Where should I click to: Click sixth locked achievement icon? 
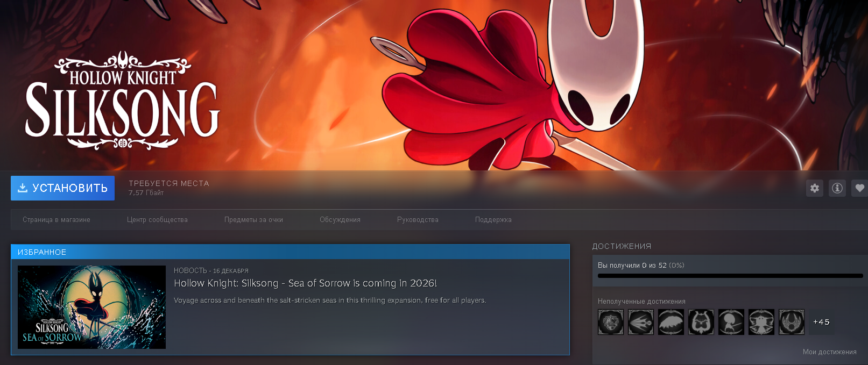[761, 322]
